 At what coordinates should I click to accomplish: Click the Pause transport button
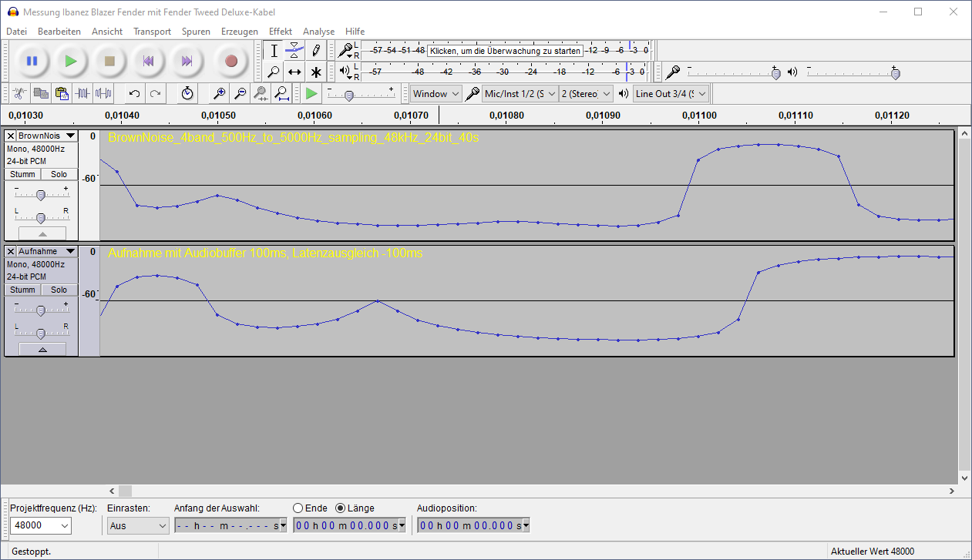(32, 61)
